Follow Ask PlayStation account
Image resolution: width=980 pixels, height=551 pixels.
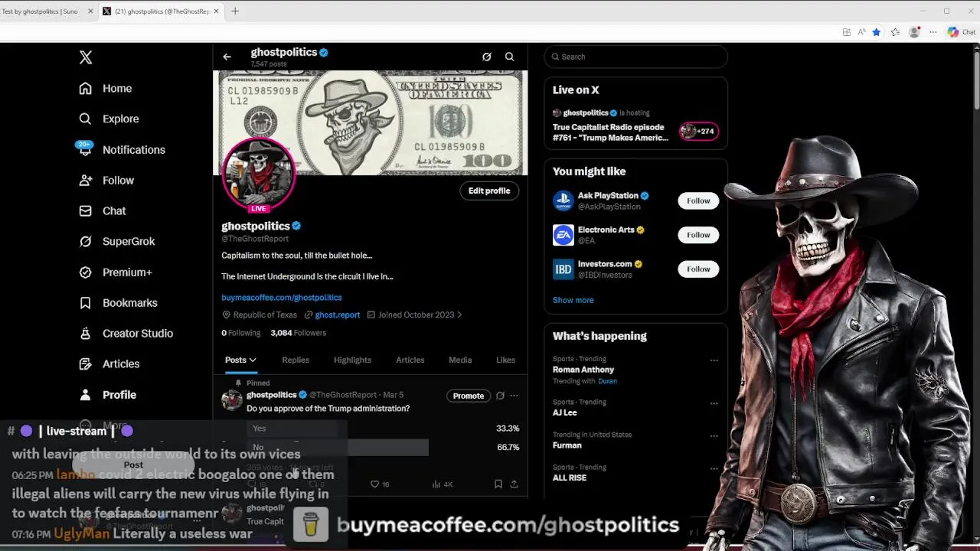point(698,201)
